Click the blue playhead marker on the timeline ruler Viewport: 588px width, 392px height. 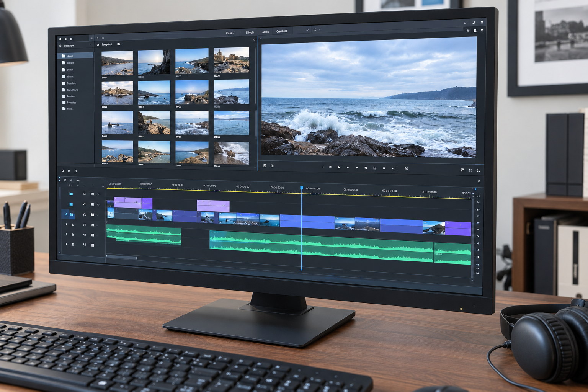pyautogui.click(x=302, y=188)
